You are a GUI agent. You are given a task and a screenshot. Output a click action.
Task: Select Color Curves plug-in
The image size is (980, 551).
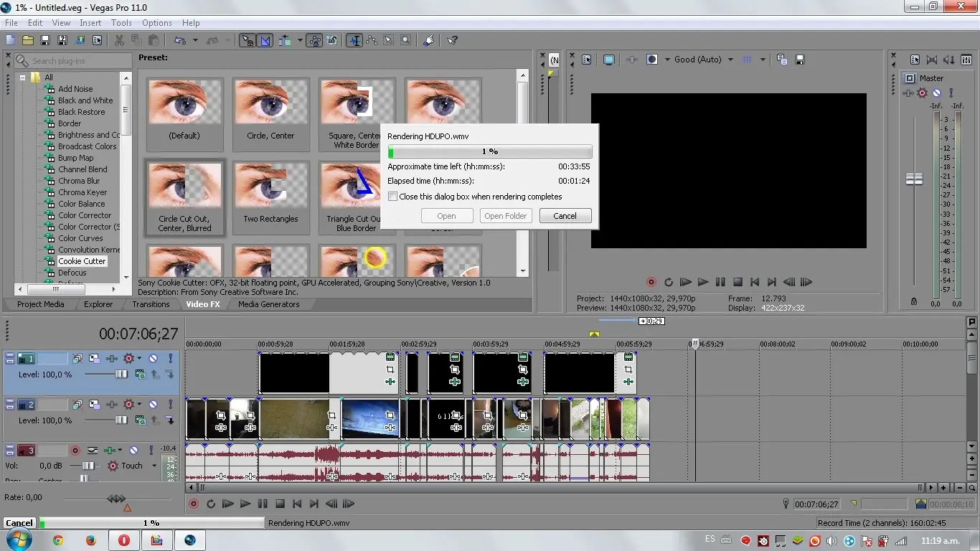(x=80, y=238)
